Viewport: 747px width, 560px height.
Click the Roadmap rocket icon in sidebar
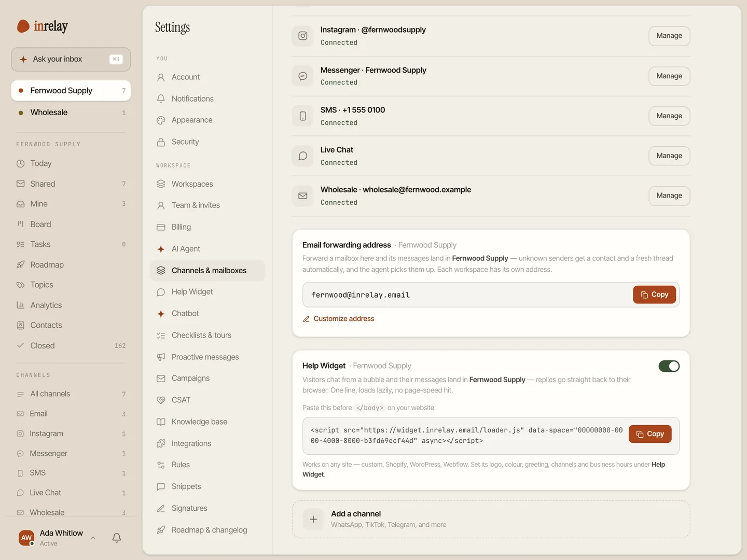(21, 265)
